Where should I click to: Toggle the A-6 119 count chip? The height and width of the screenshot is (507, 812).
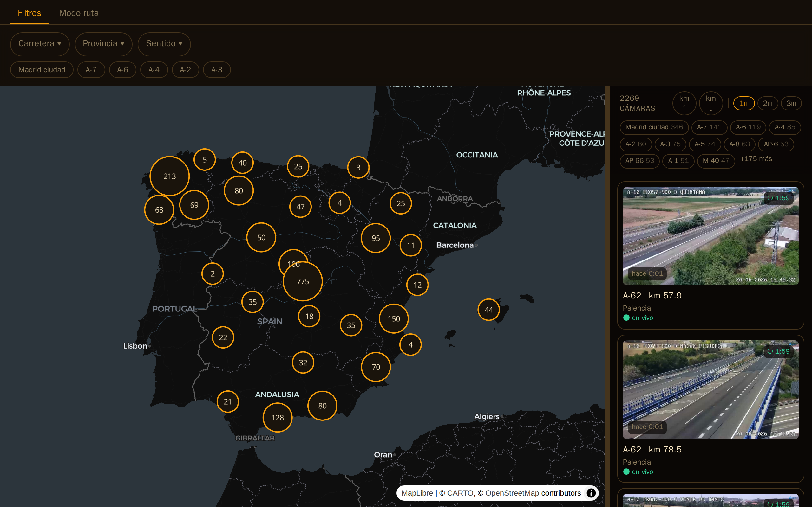(x=748, y=127)
